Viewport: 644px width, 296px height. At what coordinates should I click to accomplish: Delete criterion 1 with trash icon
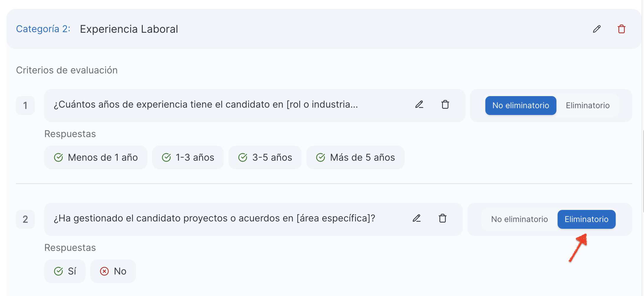coord(445,105)
